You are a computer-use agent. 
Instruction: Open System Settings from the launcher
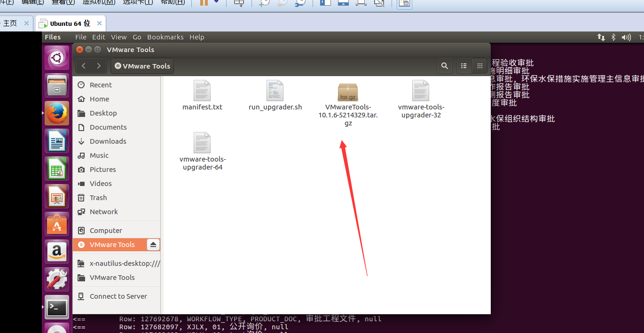57,279
